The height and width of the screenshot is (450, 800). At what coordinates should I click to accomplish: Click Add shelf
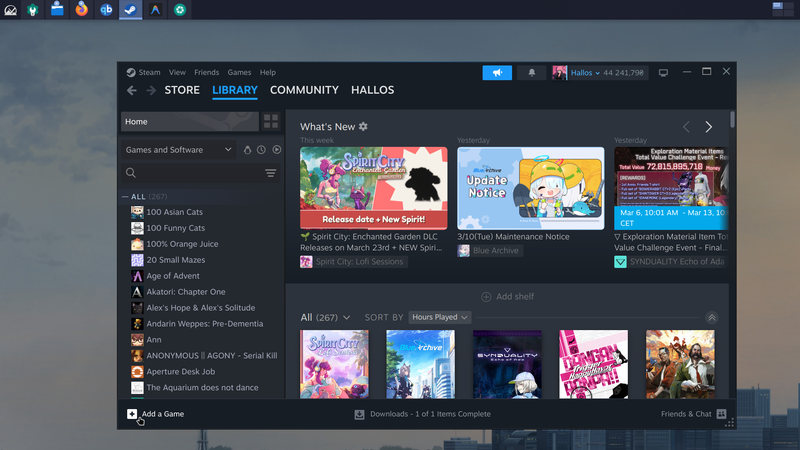click(x=508, y=296)
